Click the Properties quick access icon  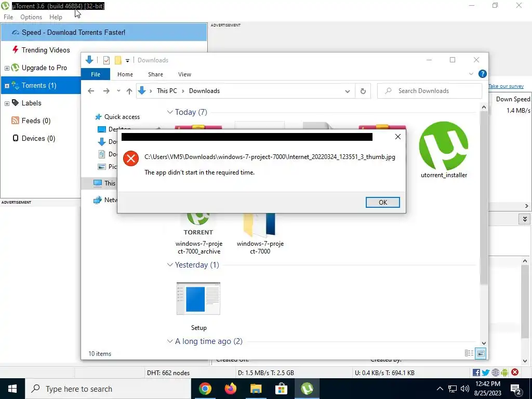coord(106,60)
